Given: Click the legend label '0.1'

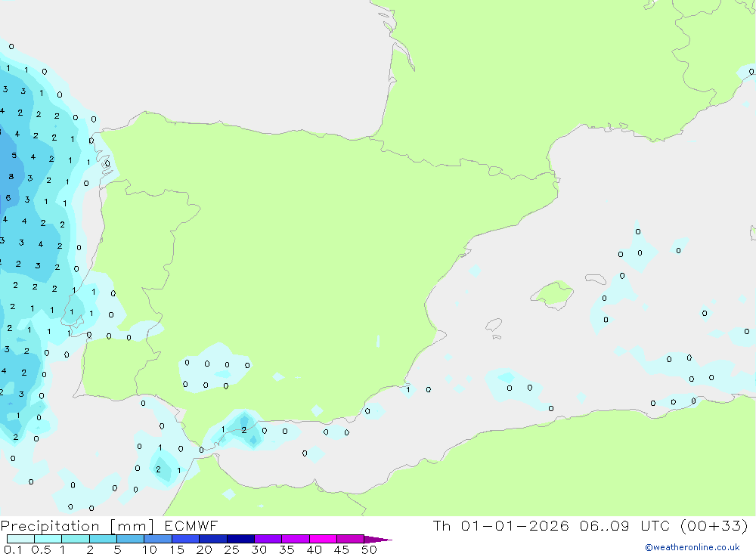Looking at the screenshot, I should pos(13,549).
